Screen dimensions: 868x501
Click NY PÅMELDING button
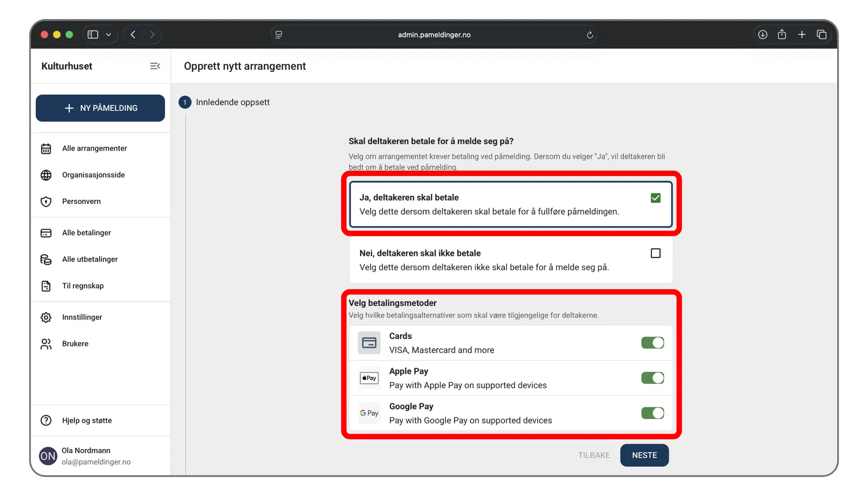(100, 108)
